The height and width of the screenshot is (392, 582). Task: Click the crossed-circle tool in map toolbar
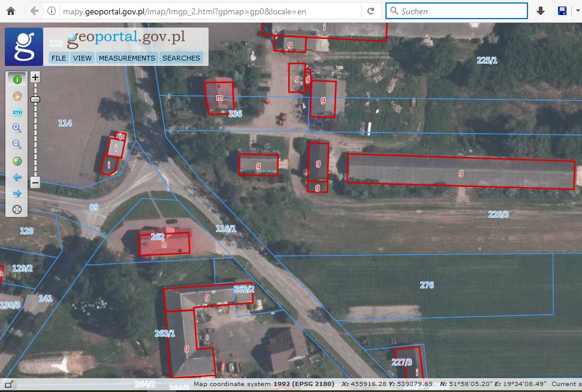(x=17, y=209)
